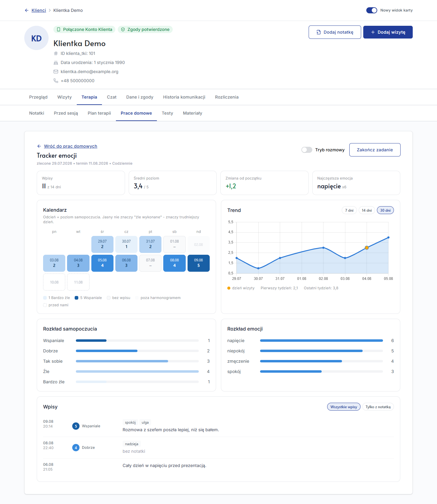Screen dimensions: 437x504
Task: Select the 14 dni trend range
Action: 367,210
